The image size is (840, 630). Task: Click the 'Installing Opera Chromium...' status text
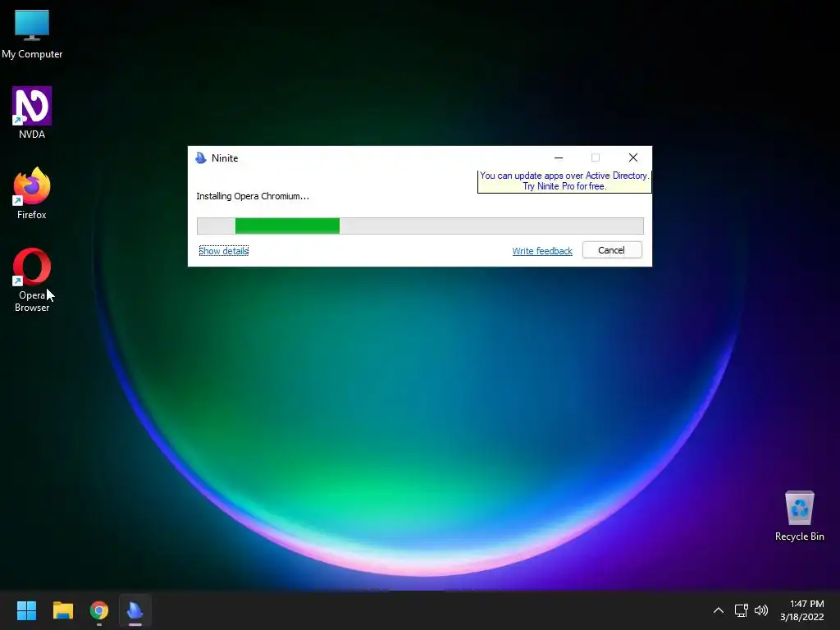(x=253, y=196)
